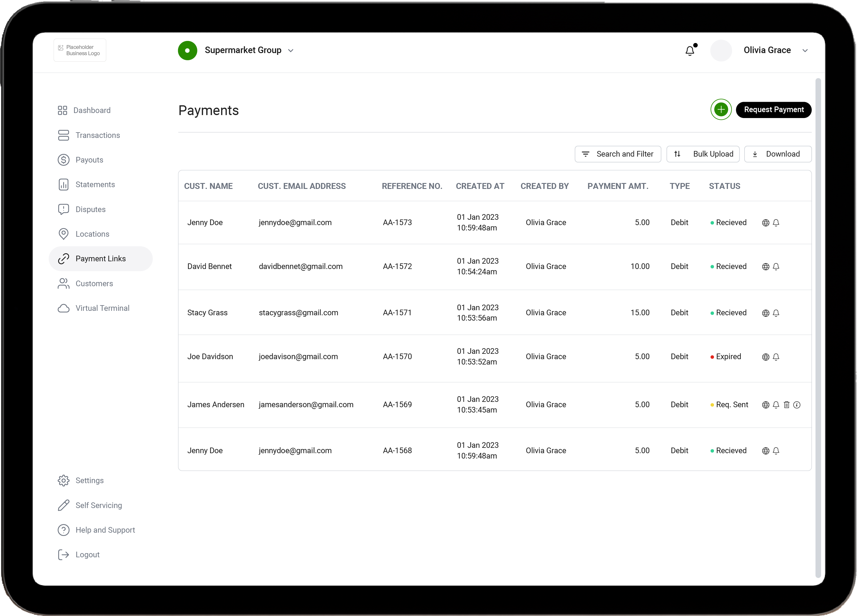This screenshot has width=857, height=616.
Task: Click the green Supermarket Group circle icon
Action: click(188, 51)
